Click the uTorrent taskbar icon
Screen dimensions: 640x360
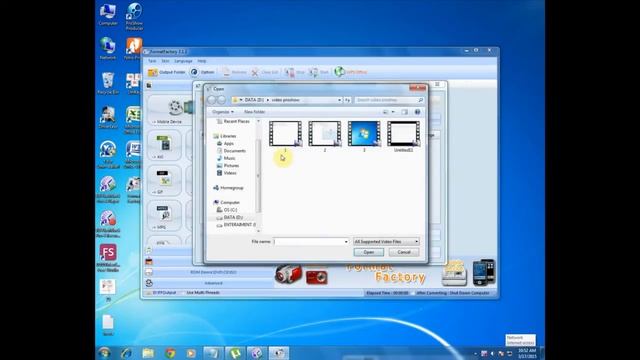point(235,353)
